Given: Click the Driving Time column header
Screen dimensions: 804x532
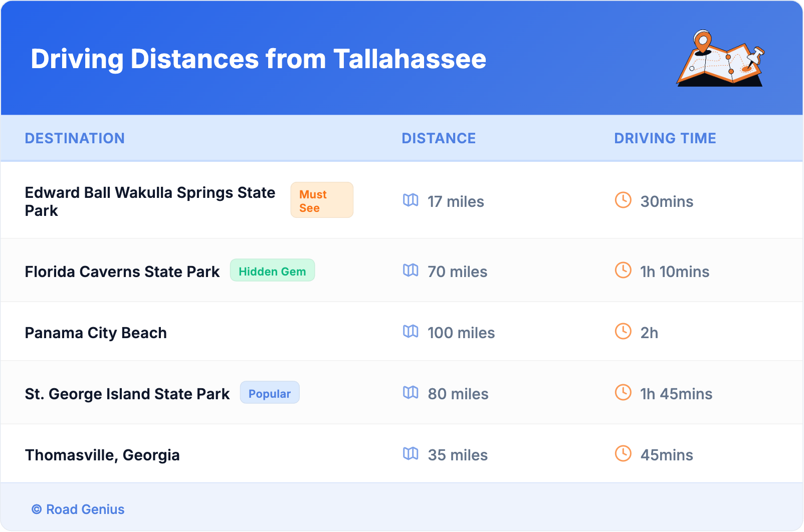Looking at the screenshot, I should [665, 138].
